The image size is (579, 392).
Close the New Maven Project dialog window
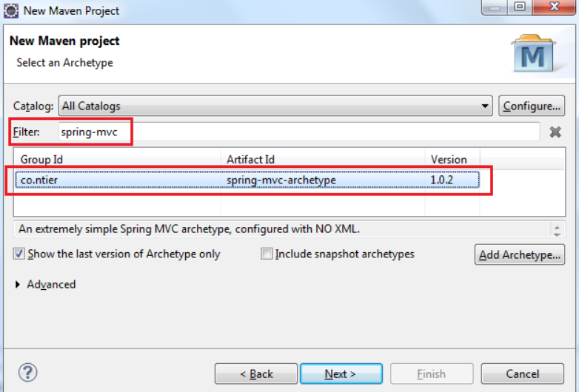coord(555,7)
